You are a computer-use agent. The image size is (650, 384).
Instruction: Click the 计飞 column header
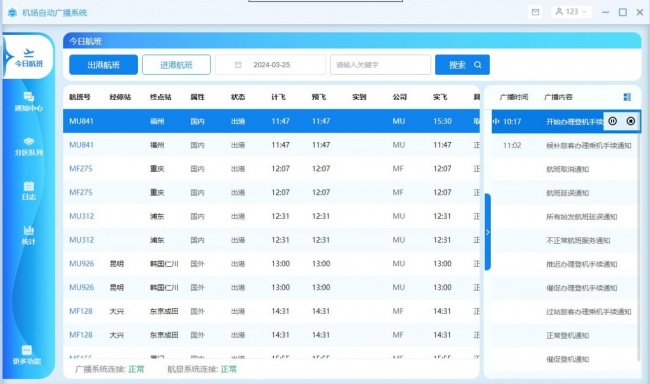coord(278,97)
